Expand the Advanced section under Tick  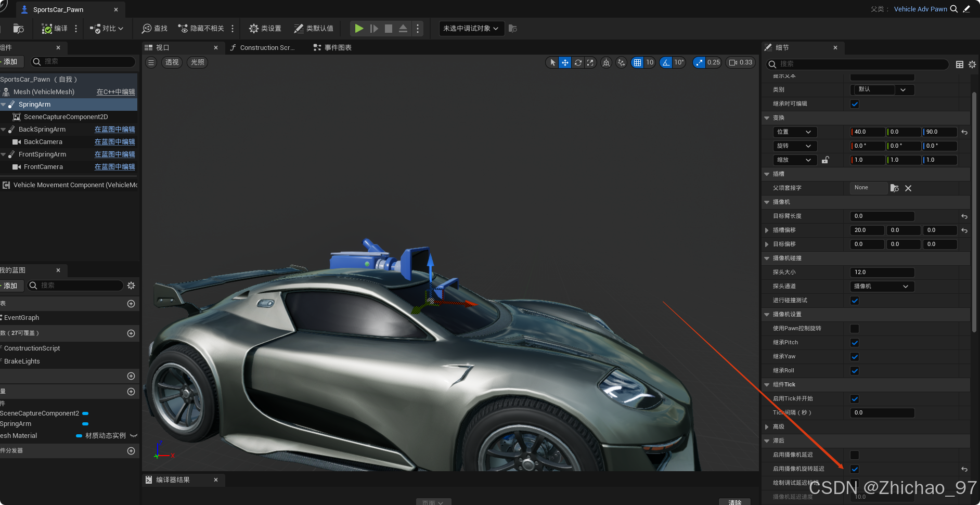click(x=767, y=427)
